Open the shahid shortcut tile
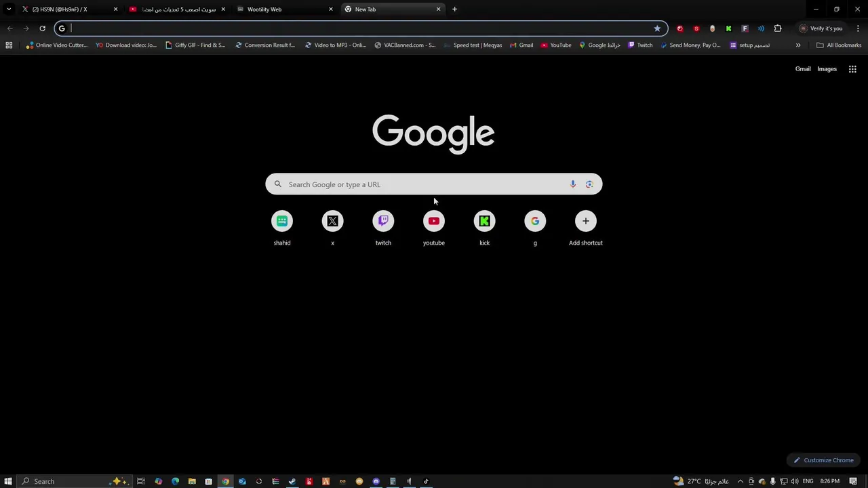 (282, 228)
